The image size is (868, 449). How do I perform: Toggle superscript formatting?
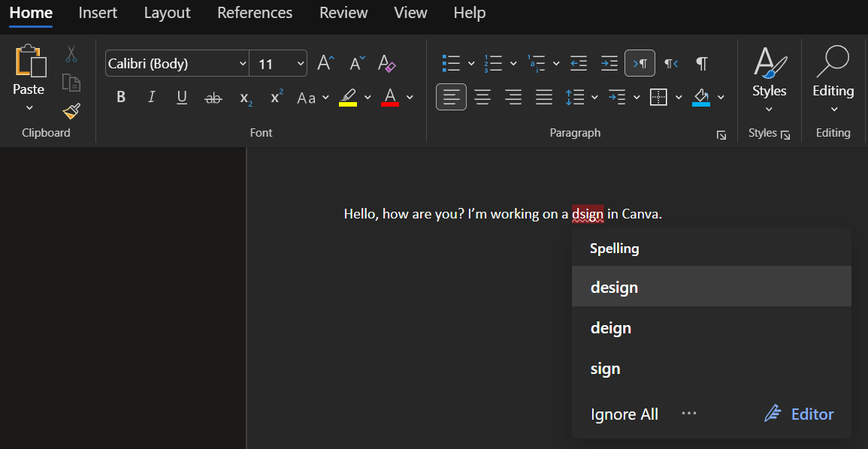[277, 98]
